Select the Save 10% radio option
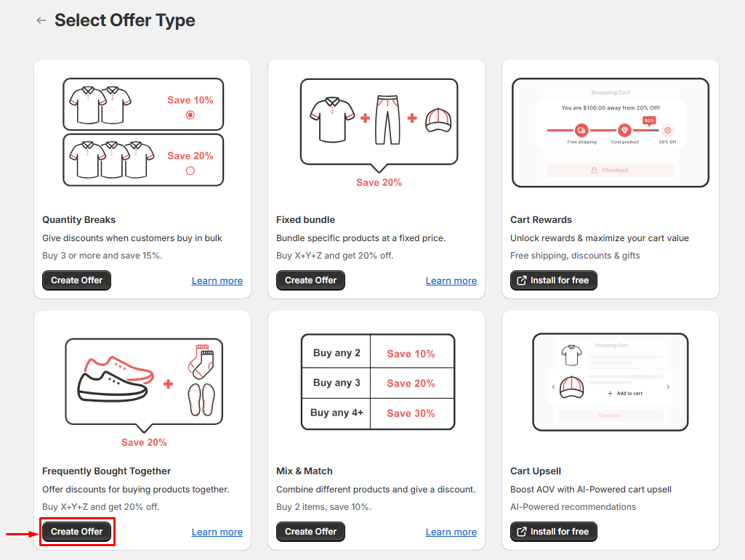 [x=190, y=115]
